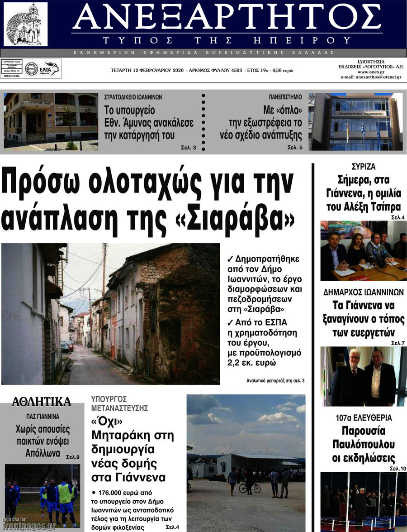Click the date line ΤΕΤΑΡΤΗ 12 ΦΕΒΡΟΥΑΡΙΟΥ 2020
Screen dimensions: 407x532
[x=147, y=71]
